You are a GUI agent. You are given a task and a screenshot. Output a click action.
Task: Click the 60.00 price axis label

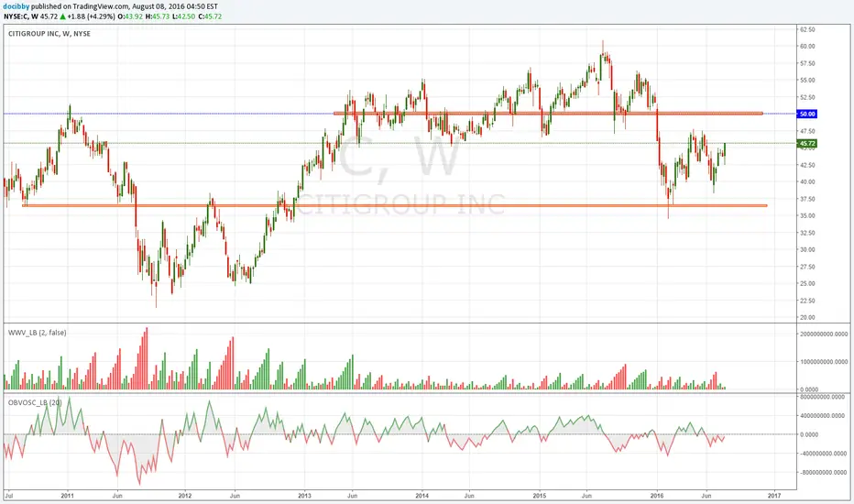[807, 47]
